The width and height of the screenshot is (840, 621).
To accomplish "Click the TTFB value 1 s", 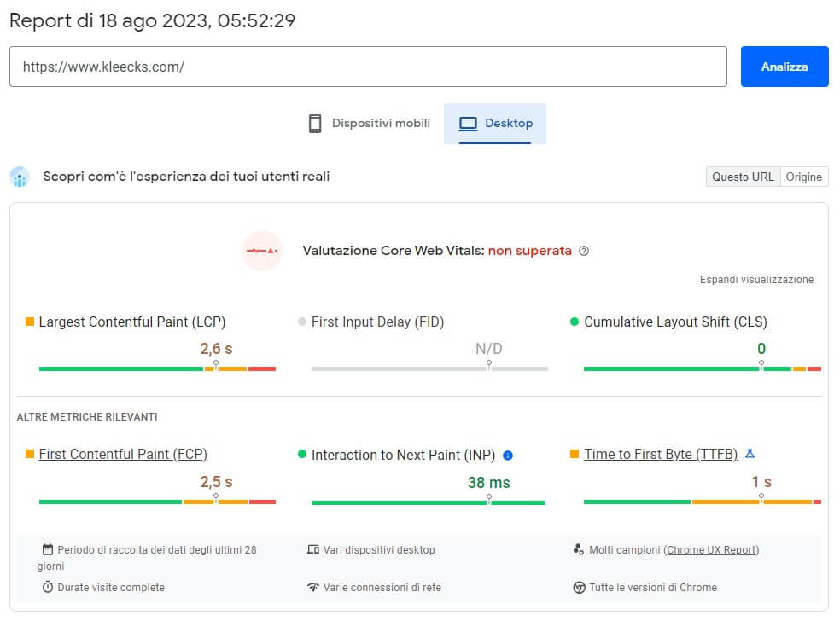I will [x=761, y=482].
